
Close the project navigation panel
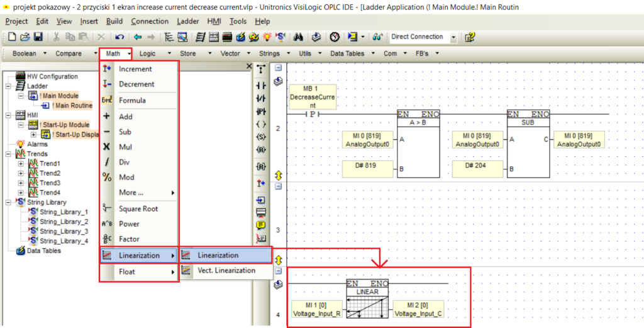(x=249, y=66)
